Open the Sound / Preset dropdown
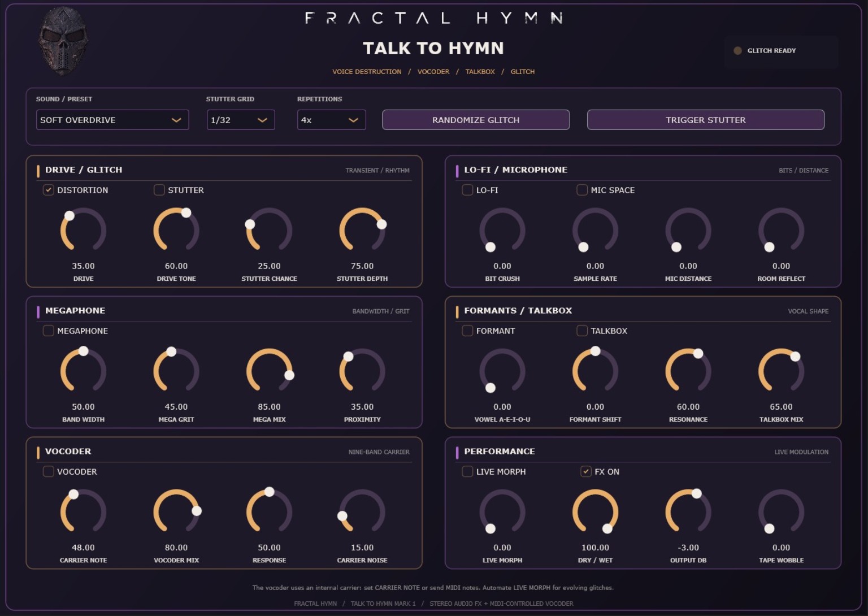This screenshot has width=868, height=616. [x=112, y=120]
